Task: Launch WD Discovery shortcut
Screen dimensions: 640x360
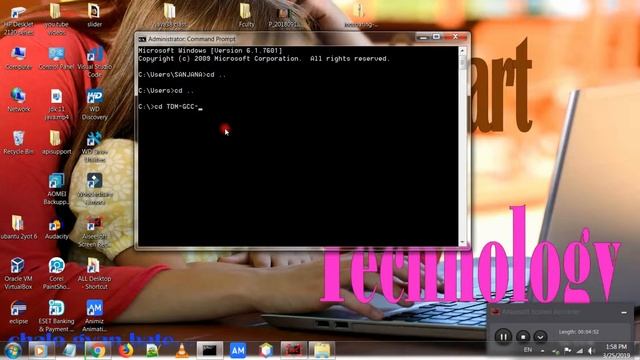Action: coord(94,104)
